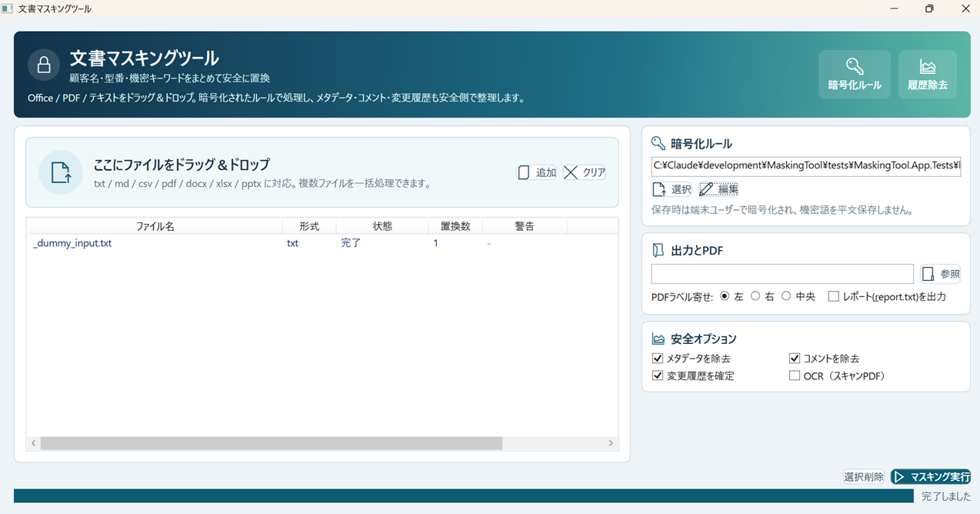980x514 pixels.
Task: Click the 状態 column header
Action: [382, 226]
